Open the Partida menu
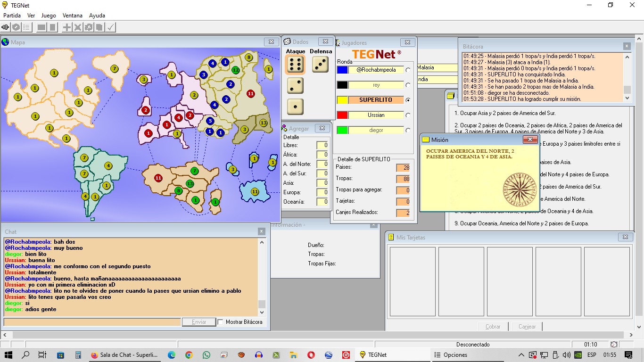Image resolution: width=644 pixels, height=362 pixels. pyautogui.click(x=12, y=16)
